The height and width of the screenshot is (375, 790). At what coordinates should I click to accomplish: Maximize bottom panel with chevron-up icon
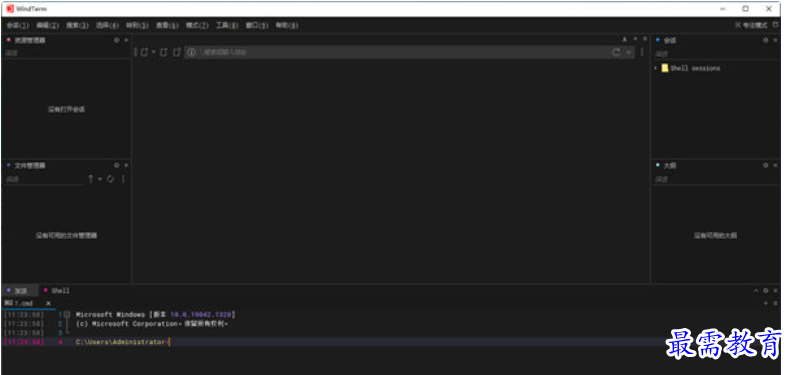tap(756, 291)
